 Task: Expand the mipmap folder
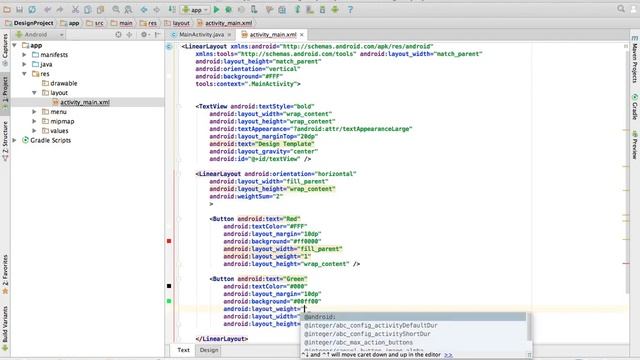pos(34,121)
